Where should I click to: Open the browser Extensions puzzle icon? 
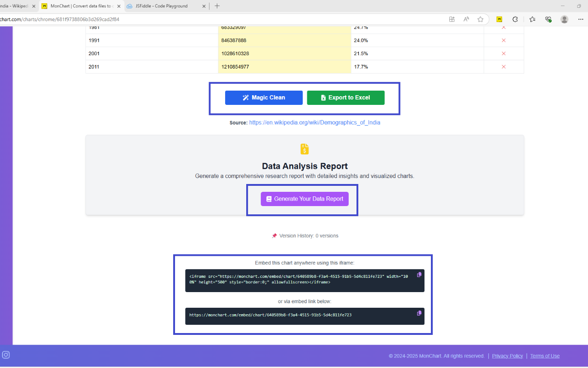pyautogui.click(x=515, y=19)
